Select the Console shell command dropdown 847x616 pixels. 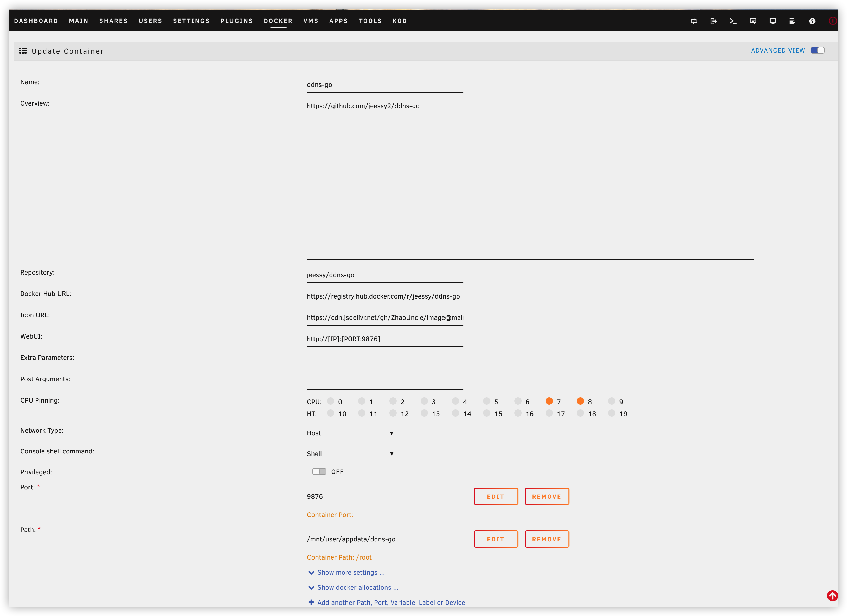point(350,454)
